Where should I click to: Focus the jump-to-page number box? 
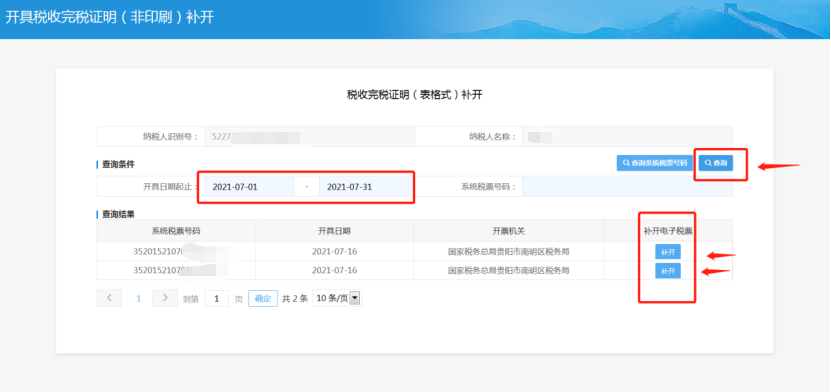(x=217, y=298)
